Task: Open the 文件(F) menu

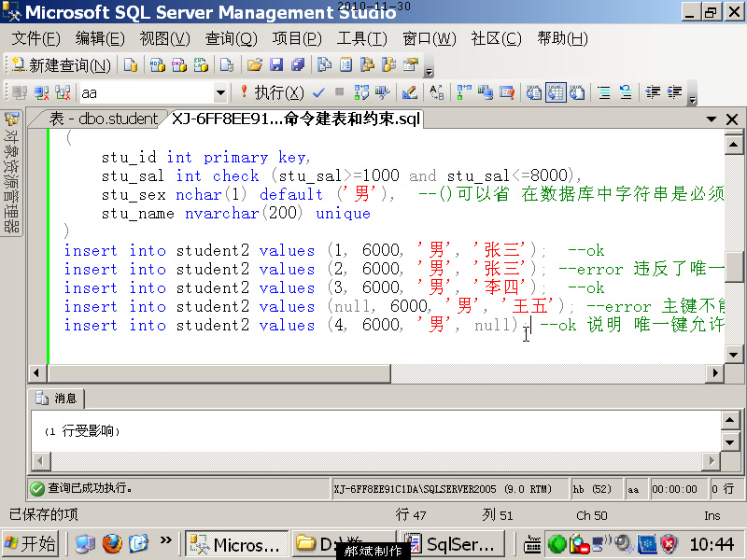Action: [35, 38]
